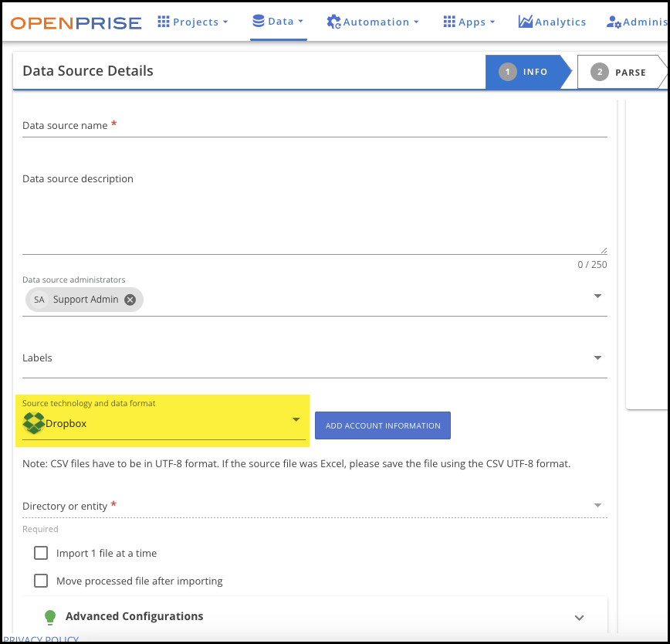The width and height of the screenshot is (670, 644).
Task: Click the Automation gear icon
Action: click(333, 22)
